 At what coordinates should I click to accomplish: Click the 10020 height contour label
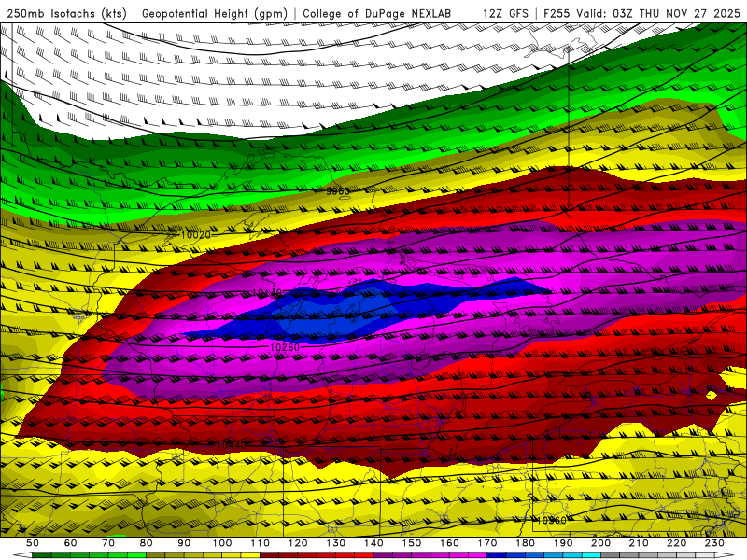[x=196, y=235]
